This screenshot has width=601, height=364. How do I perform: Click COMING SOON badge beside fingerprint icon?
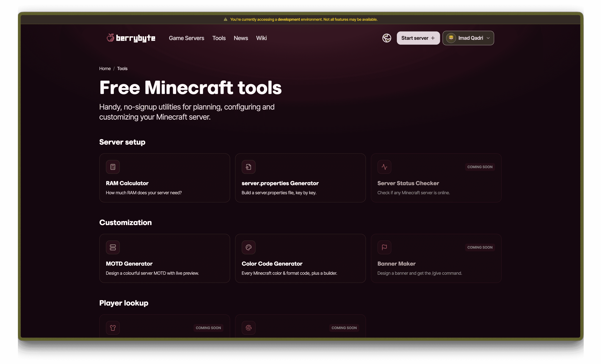pos(344,328)
